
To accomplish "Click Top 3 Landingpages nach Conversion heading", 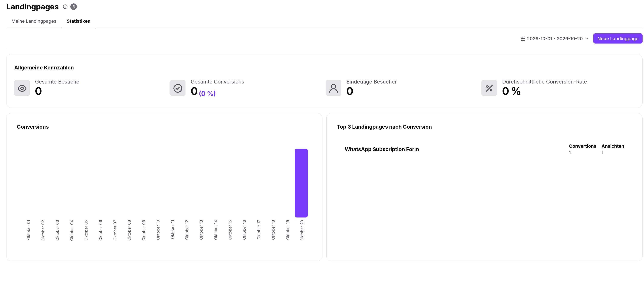I will pyautogui.click(x=384, y=127).
